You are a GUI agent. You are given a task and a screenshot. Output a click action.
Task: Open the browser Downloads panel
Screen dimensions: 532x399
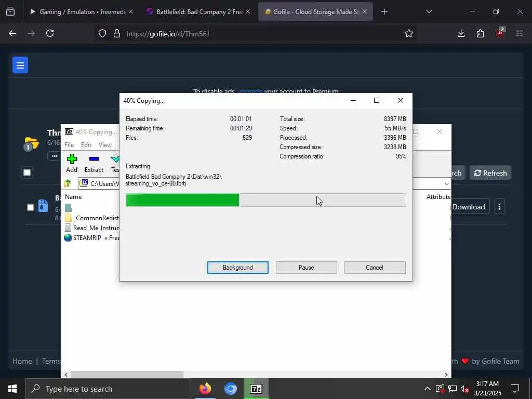[x=461, y=33]
